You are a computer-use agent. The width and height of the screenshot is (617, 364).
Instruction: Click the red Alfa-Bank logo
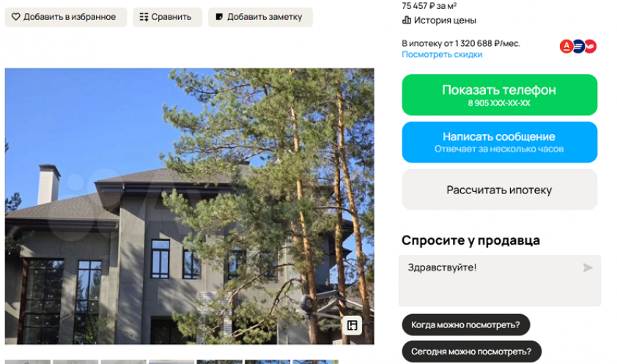[x=566, y=46]
